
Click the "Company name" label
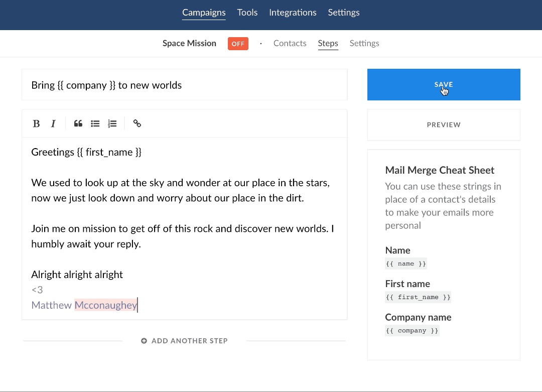[x=418, y=317]
